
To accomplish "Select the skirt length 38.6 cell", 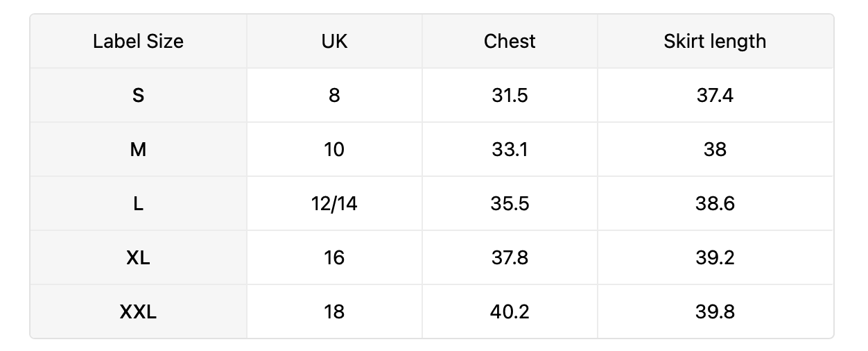I will coord(715,203).
